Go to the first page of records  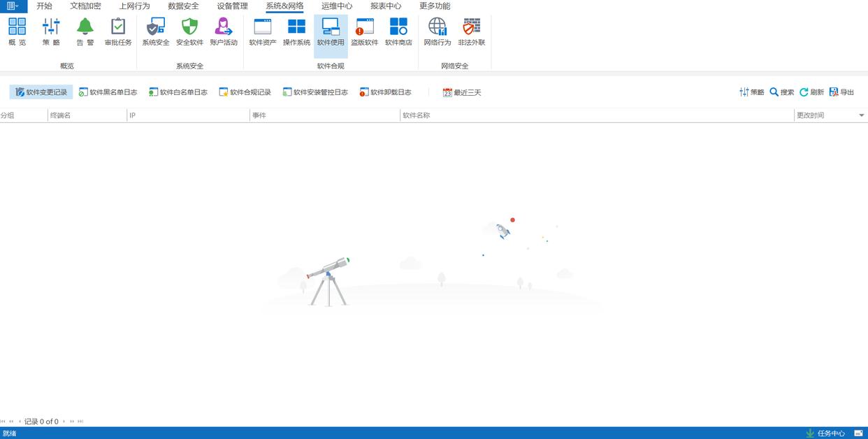(x=3, y=422)
